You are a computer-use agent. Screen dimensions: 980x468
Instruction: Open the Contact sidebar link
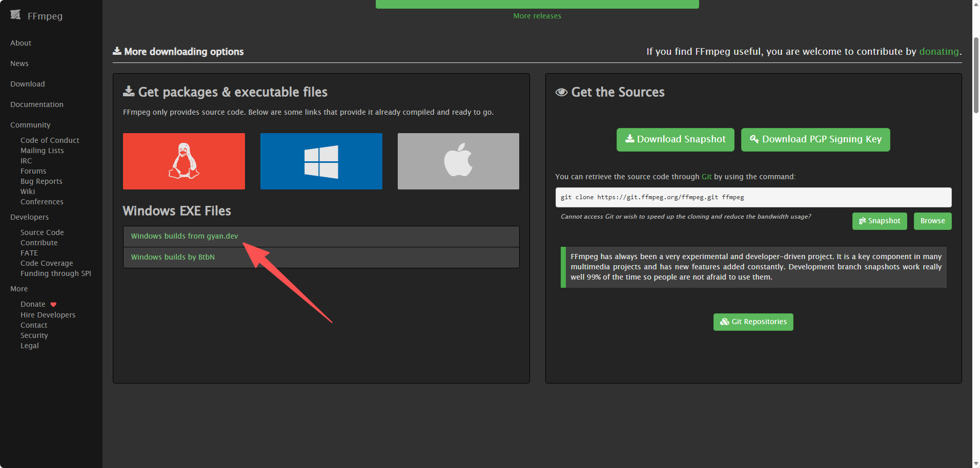pos(34,325)
